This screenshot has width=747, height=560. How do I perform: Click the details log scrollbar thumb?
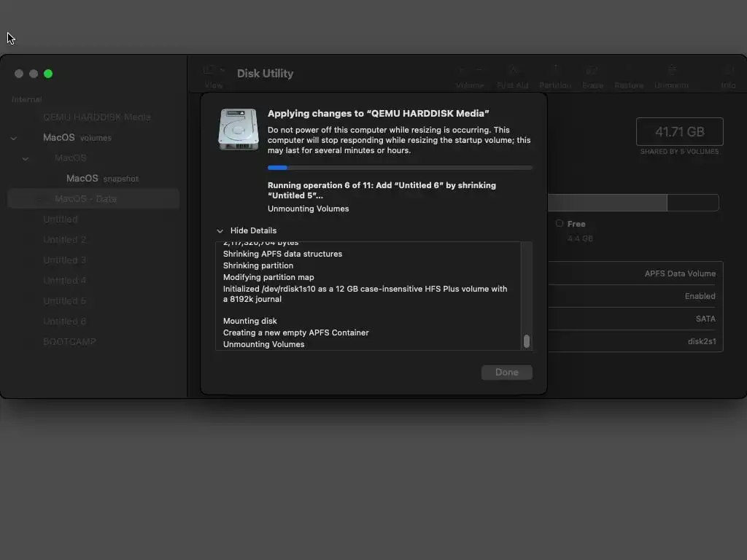point(527,341)
